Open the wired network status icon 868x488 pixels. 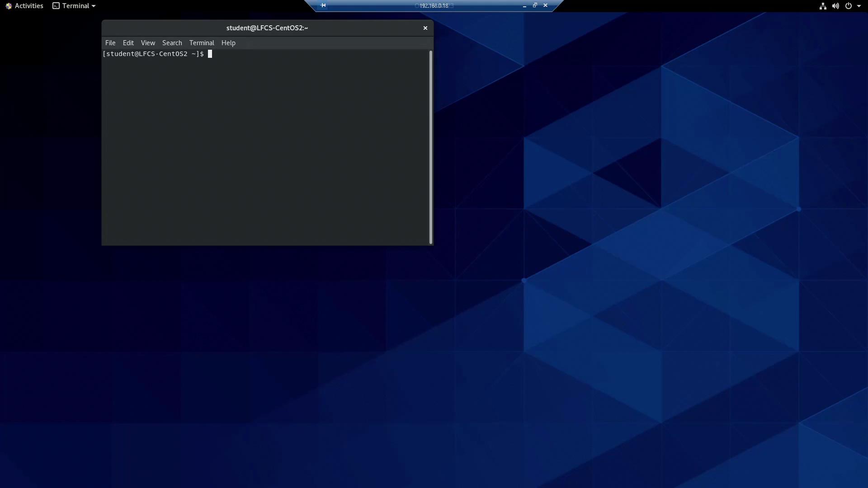[823, 6]
